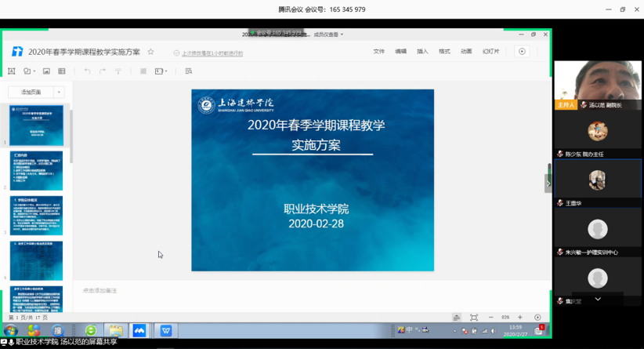Viewport: 644px width, 349px height.
Task: Click the 添加页面 button
Action: (x=31, y=92)
